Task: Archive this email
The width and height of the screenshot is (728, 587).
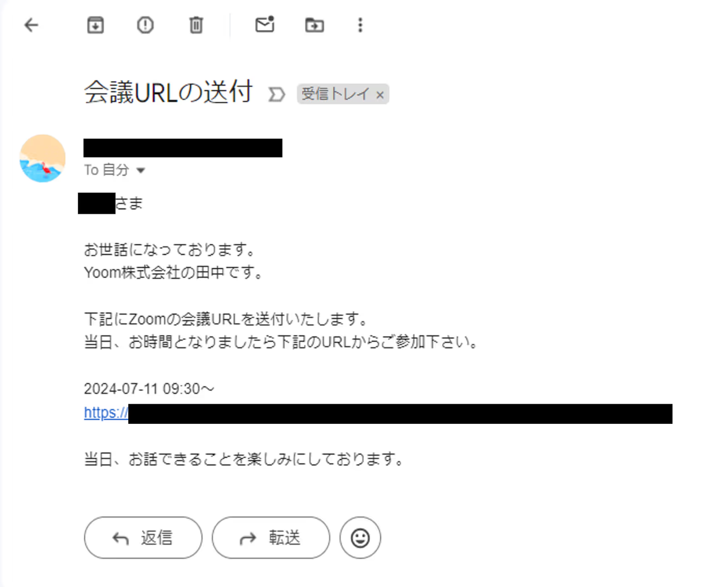Action: pyautogui.click(x=95, y=25)
